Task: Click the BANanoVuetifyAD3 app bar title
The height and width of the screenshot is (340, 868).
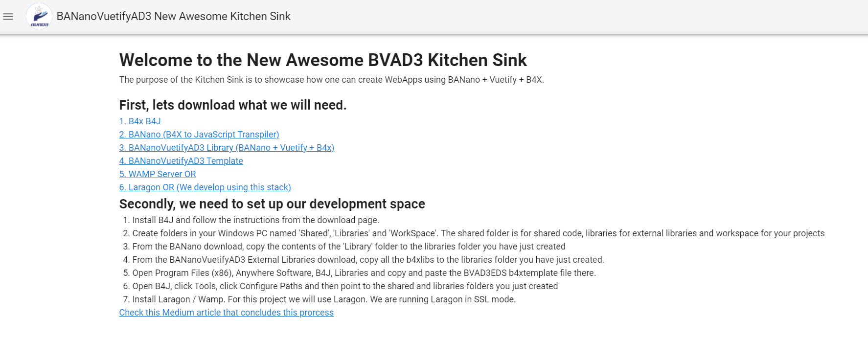Action: point(173,17)
